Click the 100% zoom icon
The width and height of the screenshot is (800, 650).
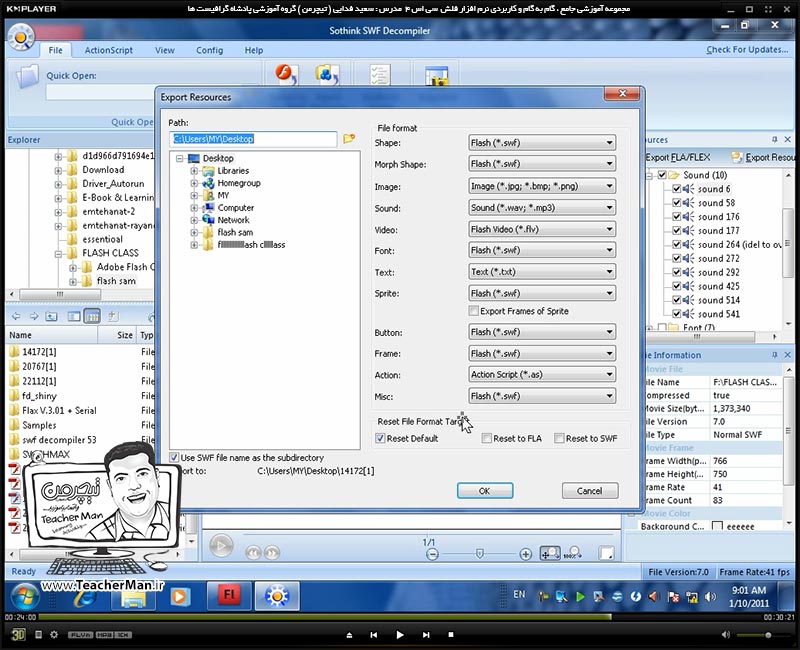(x=573, y=553)
